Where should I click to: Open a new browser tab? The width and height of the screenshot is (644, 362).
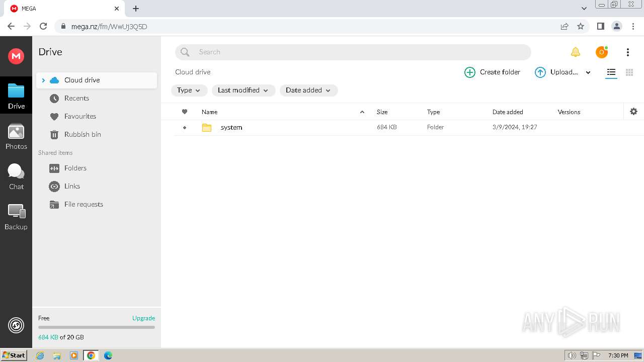coord(136,9)
